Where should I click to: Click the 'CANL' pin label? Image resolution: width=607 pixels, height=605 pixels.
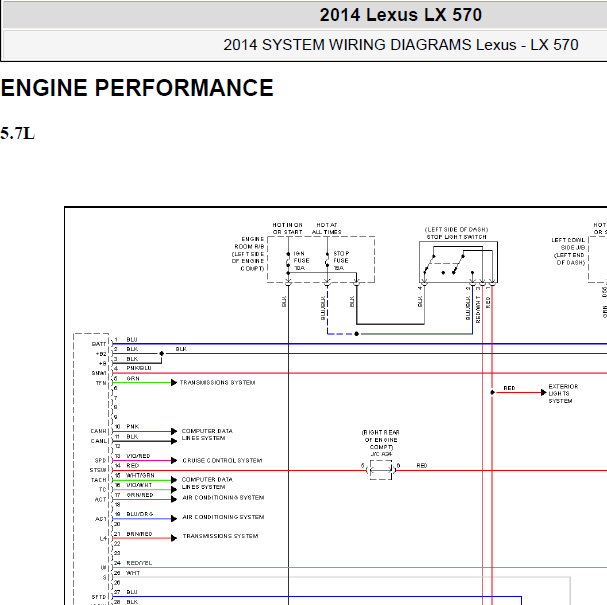(x=98, y=441)
